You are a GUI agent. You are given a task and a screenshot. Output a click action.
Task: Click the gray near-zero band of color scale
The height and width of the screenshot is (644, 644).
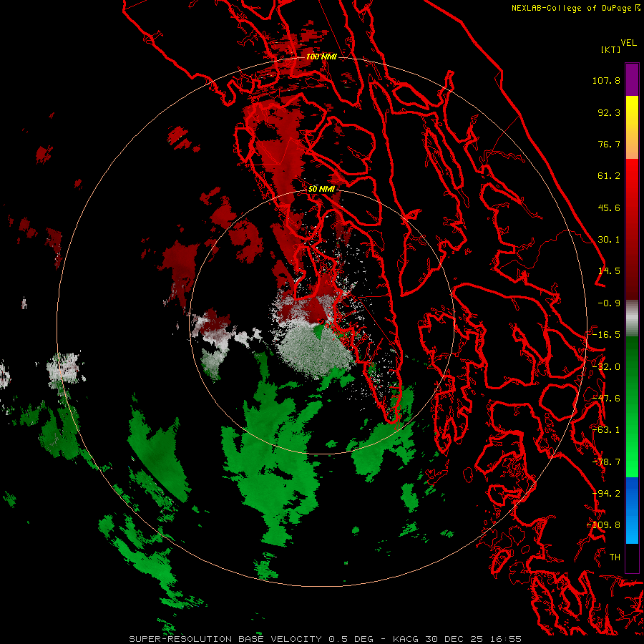(632, 318)
